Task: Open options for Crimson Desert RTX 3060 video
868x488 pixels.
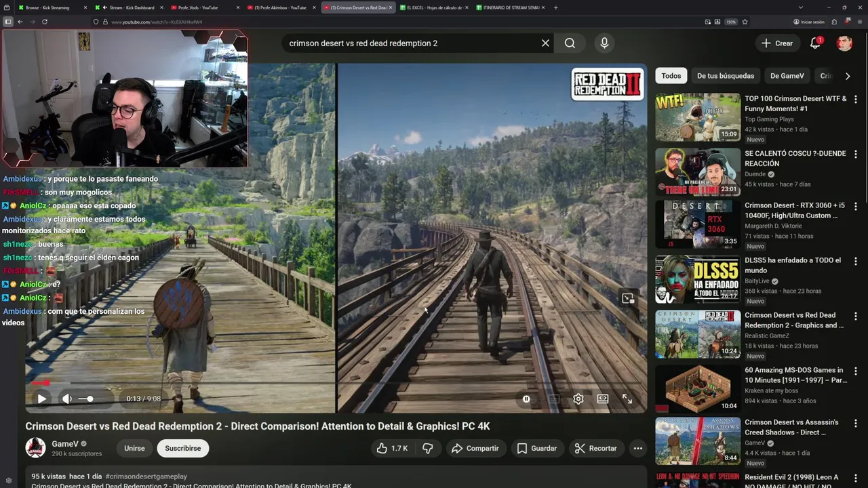Action: [x=856, y=206]
